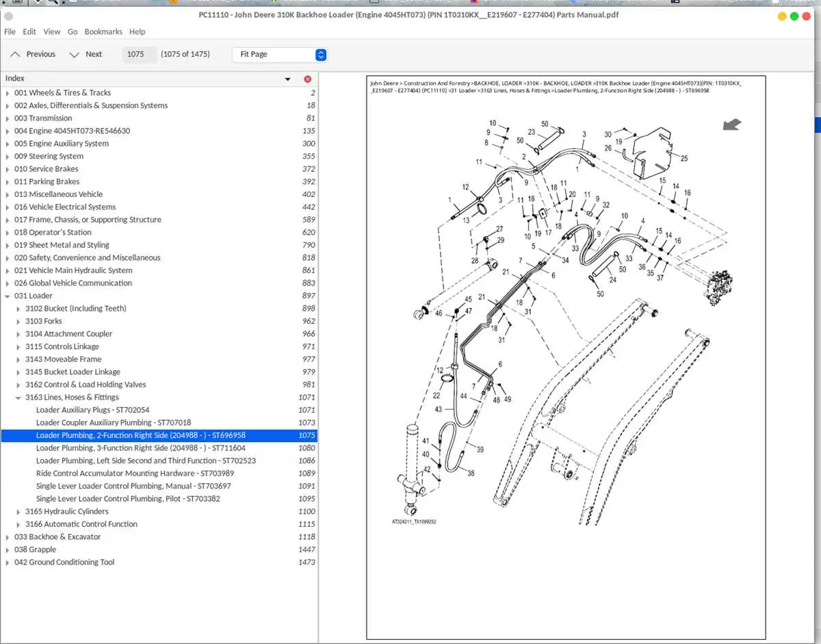Click the (1075 of 1475) page count
The height and width of the screenshot is (644, 821).
185,55
